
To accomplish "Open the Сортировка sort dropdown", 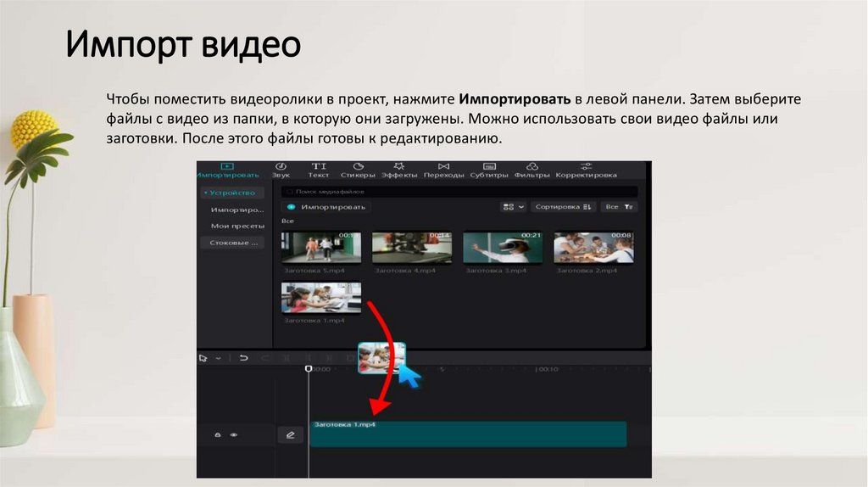I will pos(565,206).
